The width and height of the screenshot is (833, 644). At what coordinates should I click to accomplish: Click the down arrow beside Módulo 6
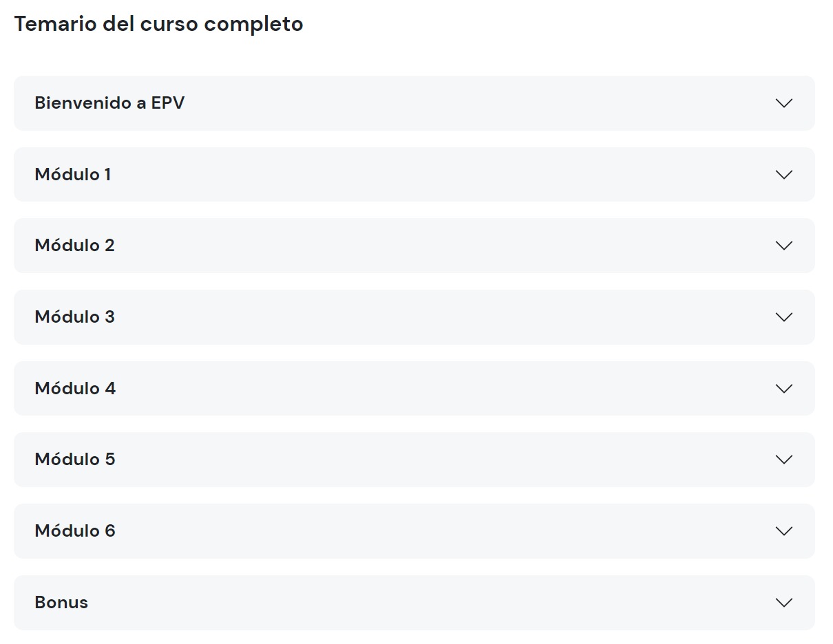pyautogui.click(x=783, y=531)
